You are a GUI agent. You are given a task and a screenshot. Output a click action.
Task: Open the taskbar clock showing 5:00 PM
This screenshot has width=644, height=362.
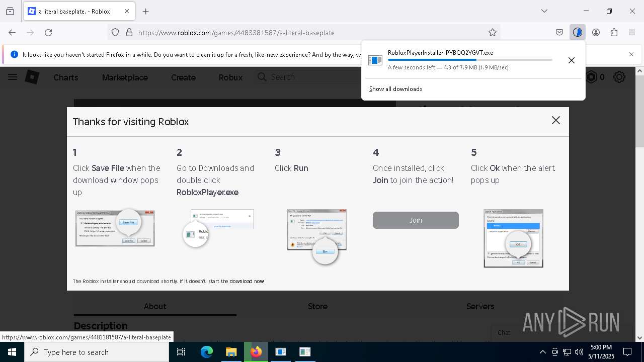(601, 352)
